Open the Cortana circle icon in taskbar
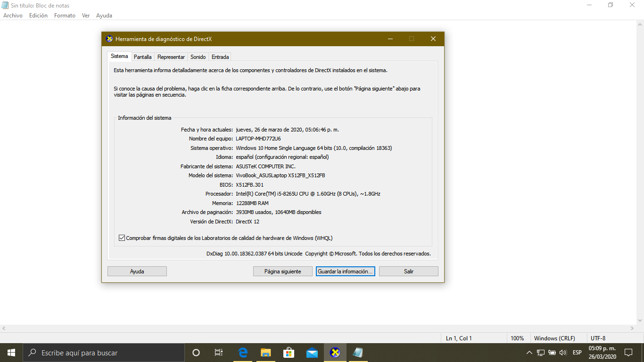644x362 pixels. coord(196,353)
